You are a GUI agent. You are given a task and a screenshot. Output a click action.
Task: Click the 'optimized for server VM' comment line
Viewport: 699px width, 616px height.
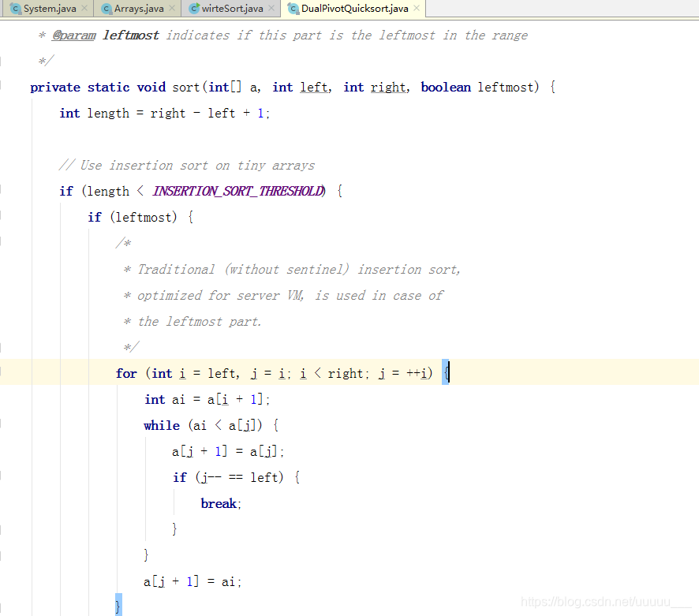283,296
